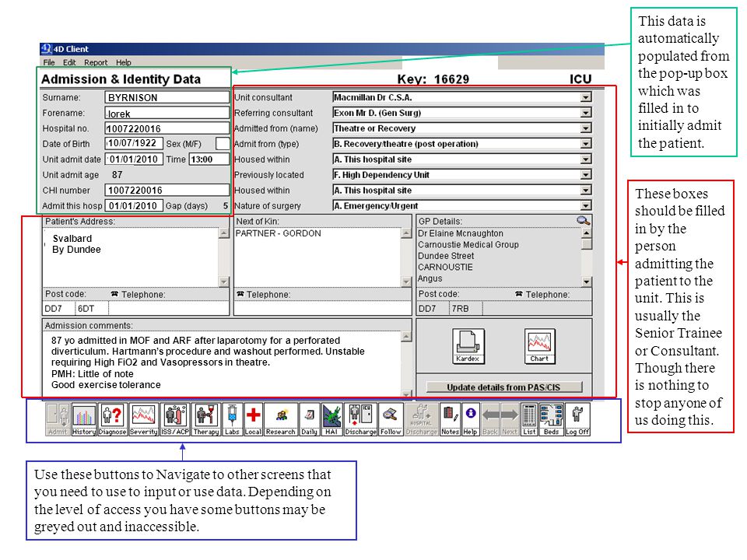Click Update details from PAS/CIS button
This screenshot has height=560, width=747.
[x=503, y=387]
